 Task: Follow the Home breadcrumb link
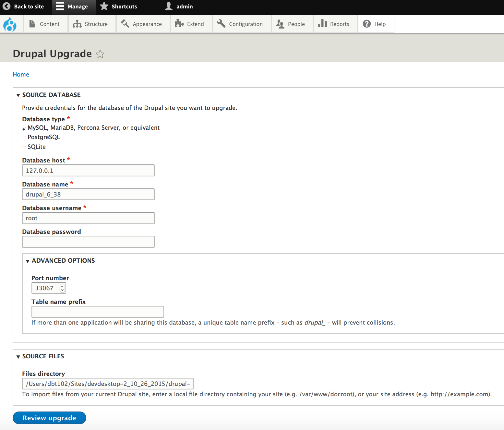pos(21,75)
